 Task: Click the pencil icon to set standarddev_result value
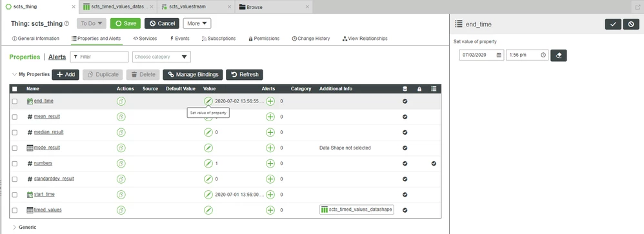(x=208, y=179)
